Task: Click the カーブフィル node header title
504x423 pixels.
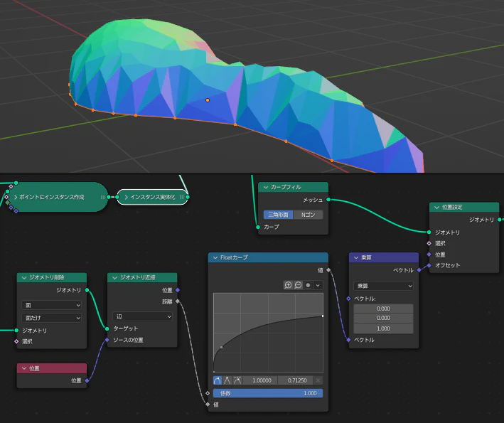Action: pyautogui.click(x=286, y=187)
